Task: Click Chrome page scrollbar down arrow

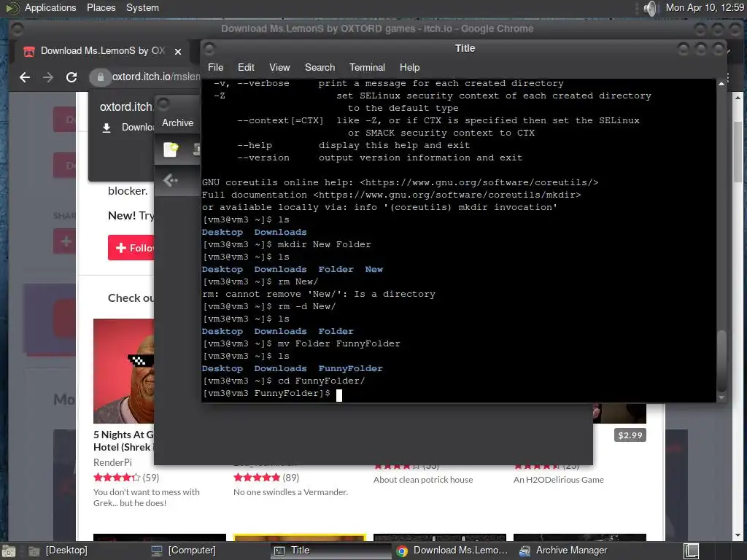Action: tap(738, 536)
